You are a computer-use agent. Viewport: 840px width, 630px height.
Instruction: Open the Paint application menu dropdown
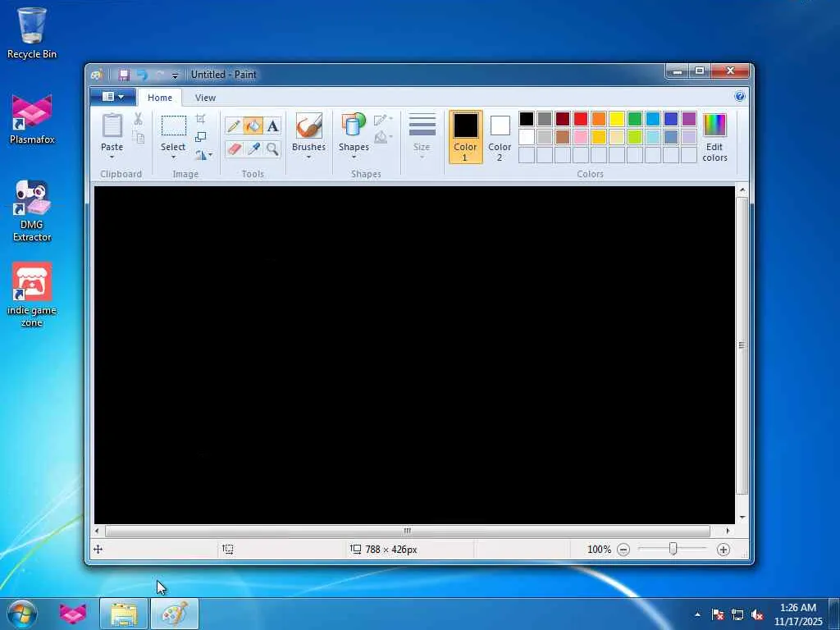(112, 97)
